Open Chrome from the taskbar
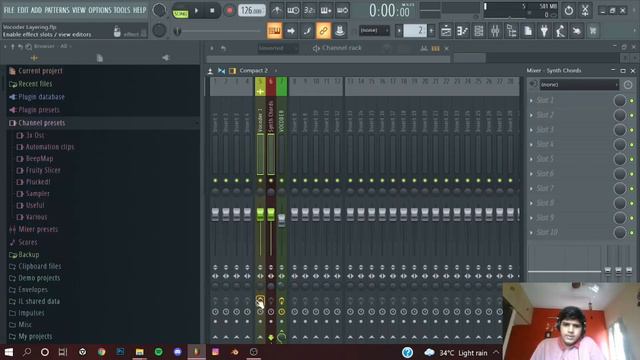The width and height of the screenshot is (640, 360). point(101,352)
